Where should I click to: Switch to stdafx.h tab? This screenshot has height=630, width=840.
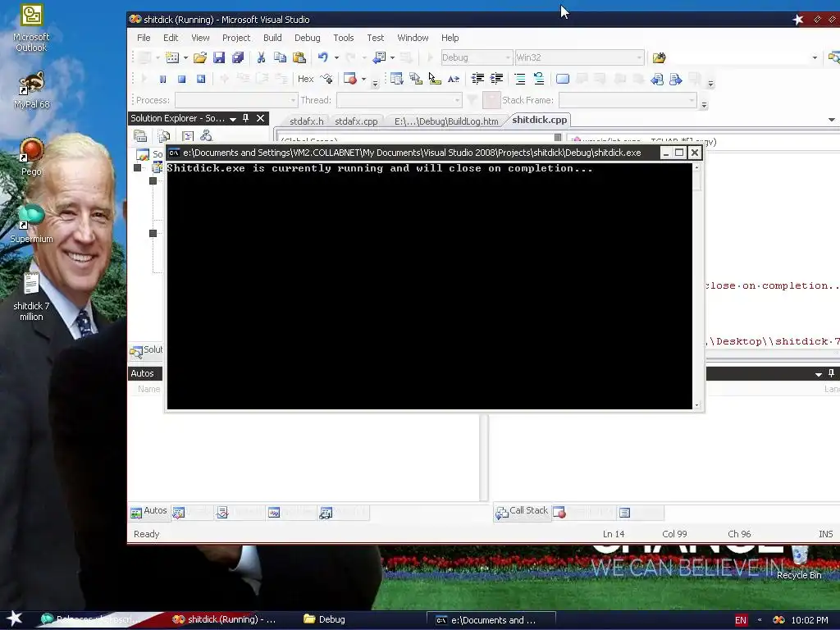pyautogui.click(x=307, y=121)
